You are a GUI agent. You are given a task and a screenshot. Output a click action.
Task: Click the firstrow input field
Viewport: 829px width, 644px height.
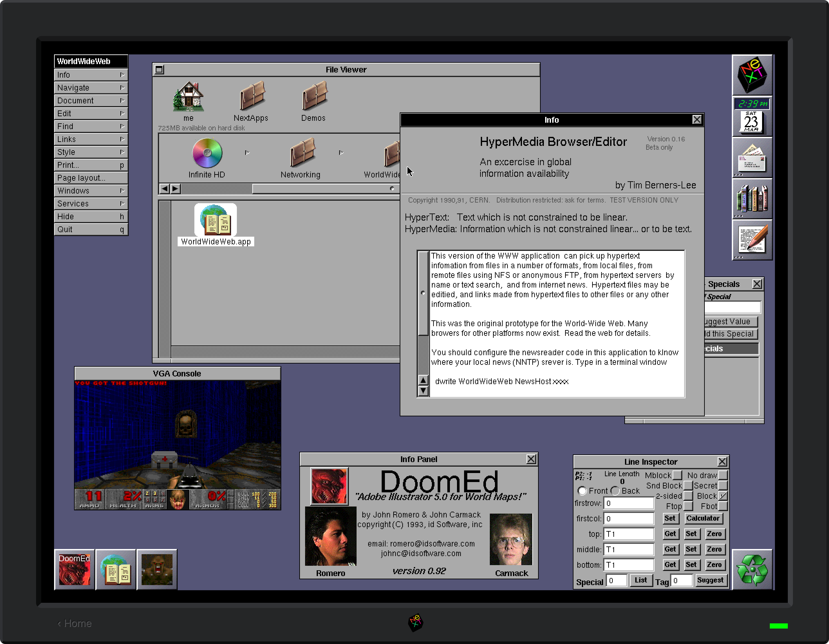tap(629, 503)
